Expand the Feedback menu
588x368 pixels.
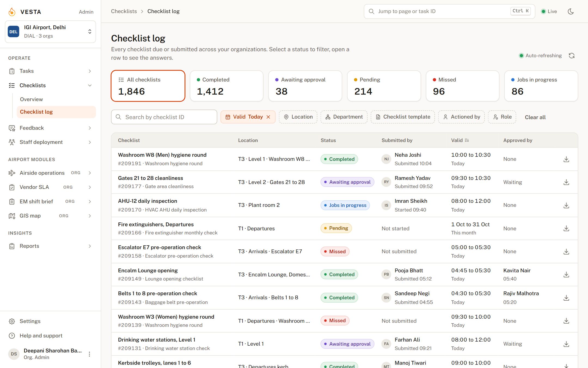[x=50, y=128]
